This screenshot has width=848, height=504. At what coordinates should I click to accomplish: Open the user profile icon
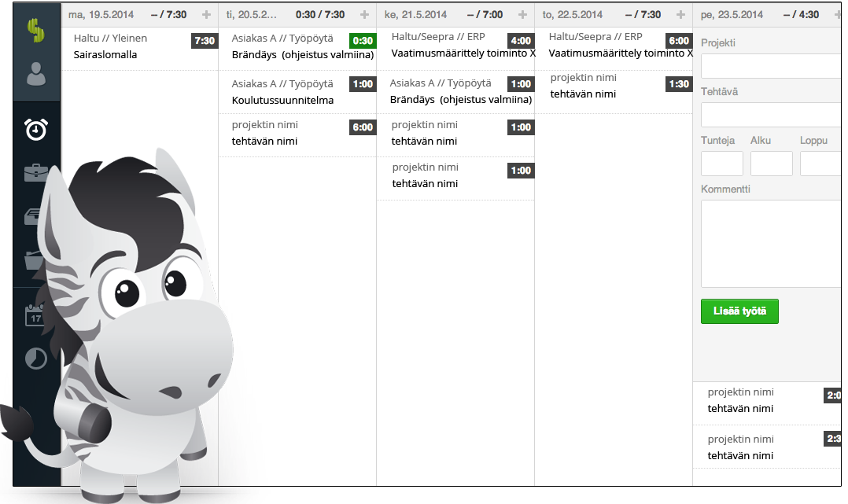click(x=35, y=74)
